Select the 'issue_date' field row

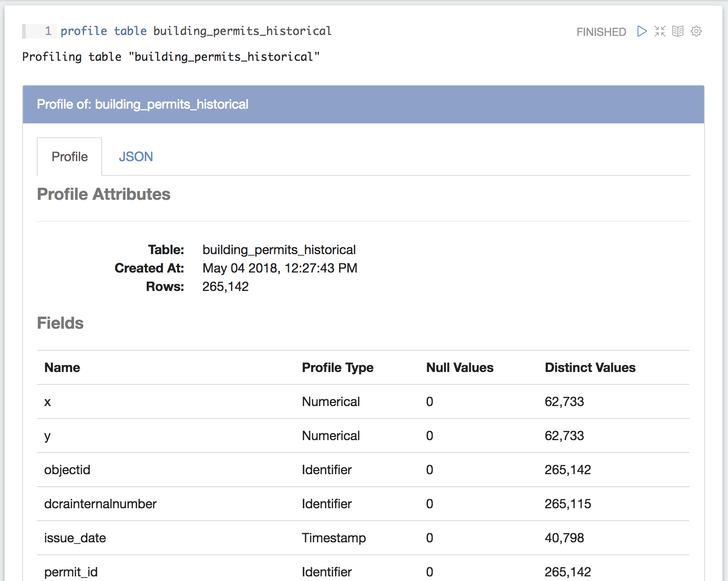pos(363,538)
